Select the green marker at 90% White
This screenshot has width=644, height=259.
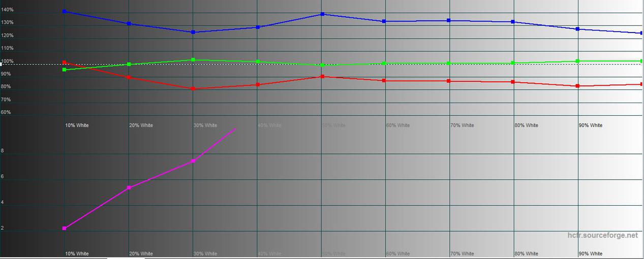click(x=578, y=61)
